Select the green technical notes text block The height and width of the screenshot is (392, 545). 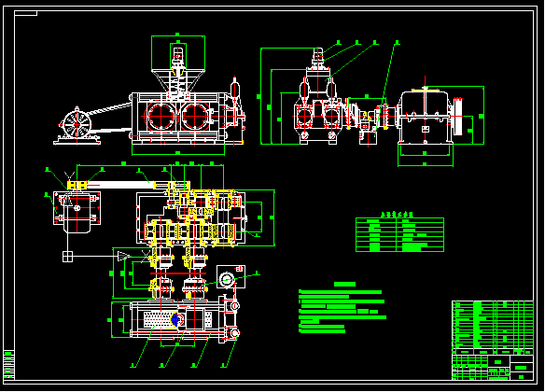coord(342,308)
